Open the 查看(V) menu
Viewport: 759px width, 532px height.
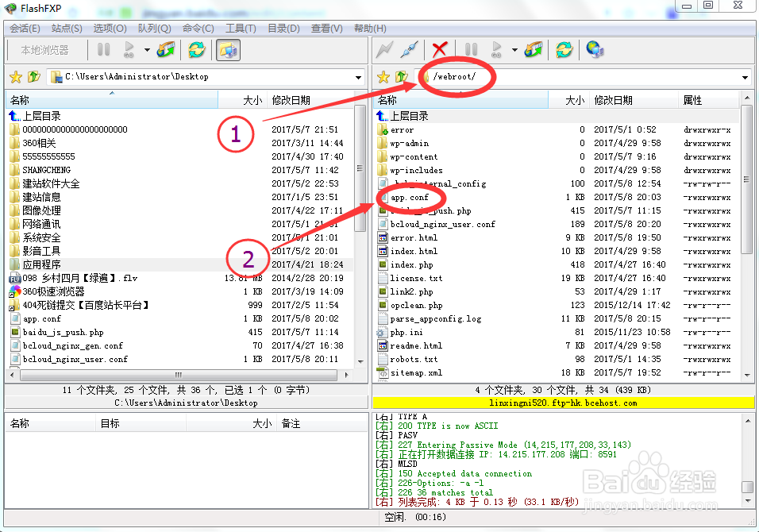[x=327, y=28]
